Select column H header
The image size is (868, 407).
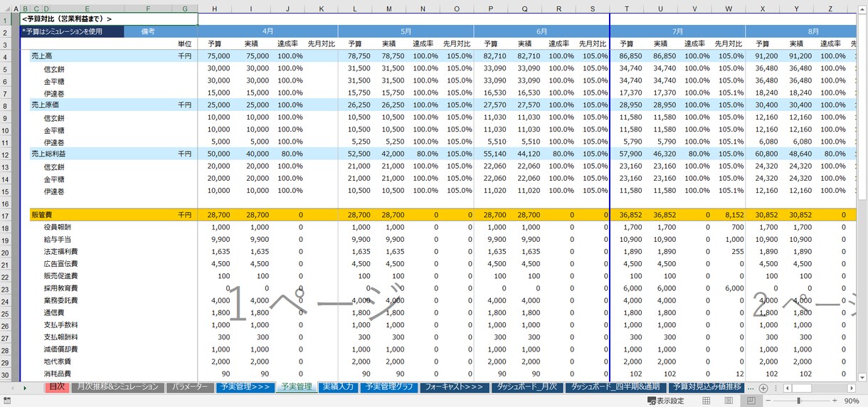coord(215,9)
